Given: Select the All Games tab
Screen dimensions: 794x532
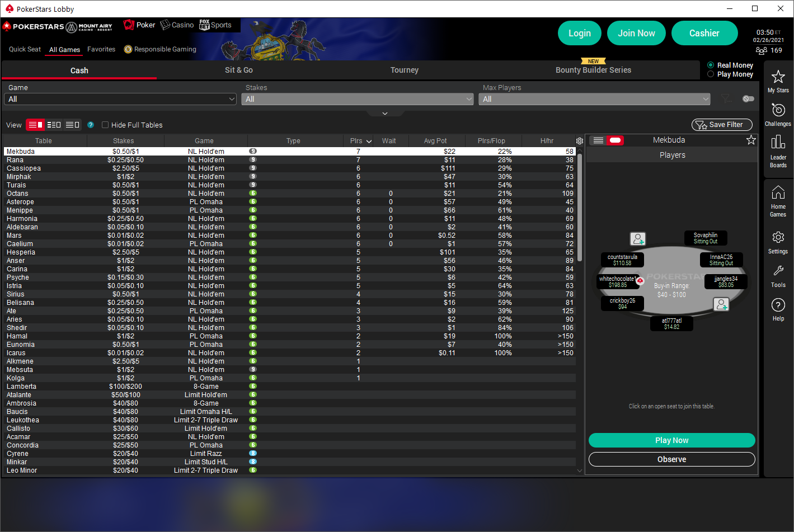Looking at the screenshot, I should tap(64, 50).
